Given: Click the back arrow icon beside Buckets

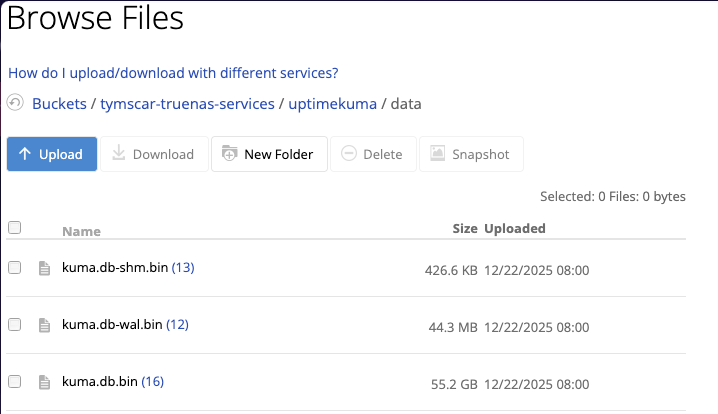Looking at the screenshot, I should (15, 103).
